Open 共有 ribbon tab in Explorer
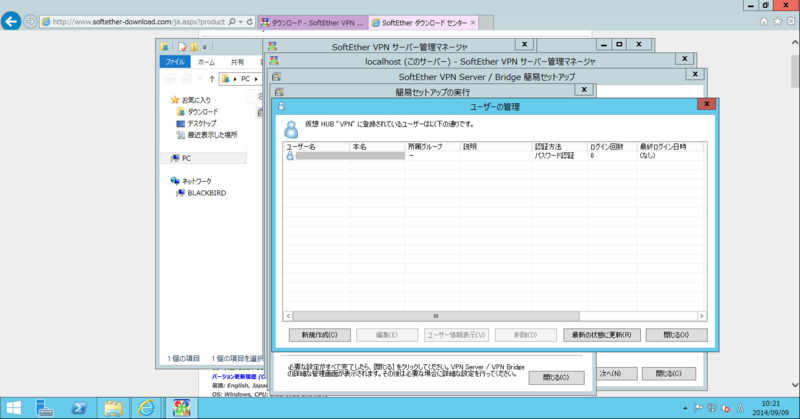The height and width of the screenshot is (419, 800). point(237,62)
